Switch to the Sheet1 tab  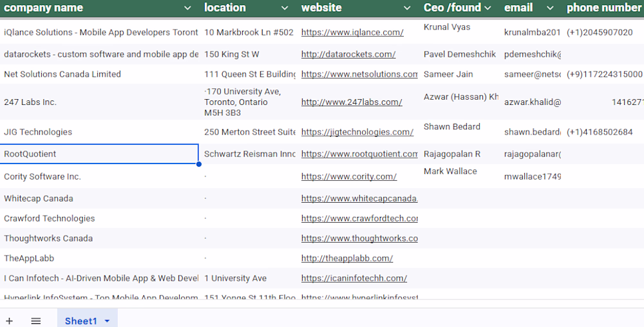[x=80, y=321]
